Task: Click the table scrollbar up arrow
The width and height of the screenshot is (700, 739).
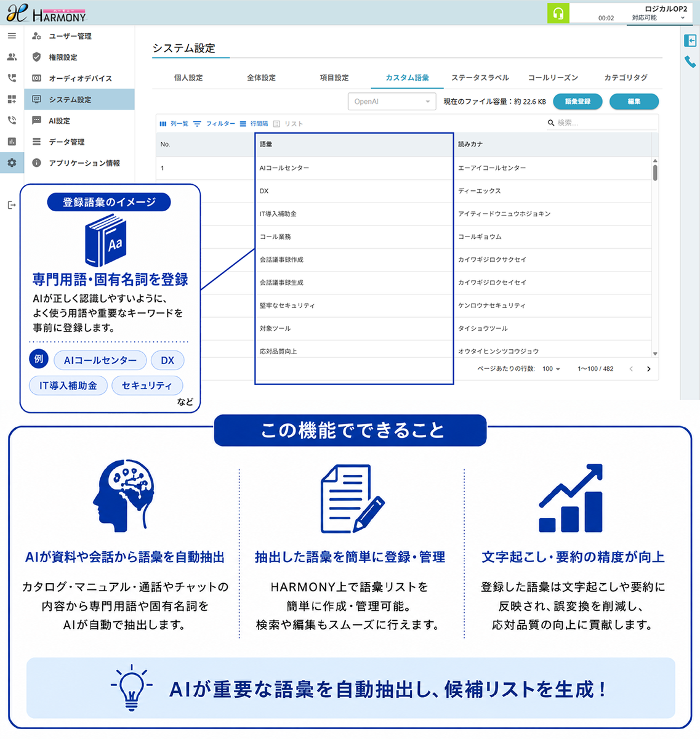Action: (x=655, y=160)
